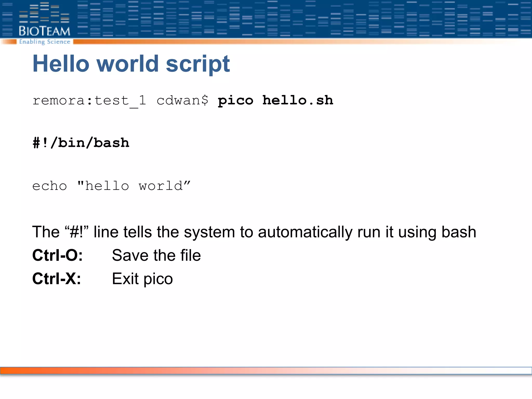Click the #!/bin/bash shebang line
Screen dimensions: 532x399
(x=81, y=143)
